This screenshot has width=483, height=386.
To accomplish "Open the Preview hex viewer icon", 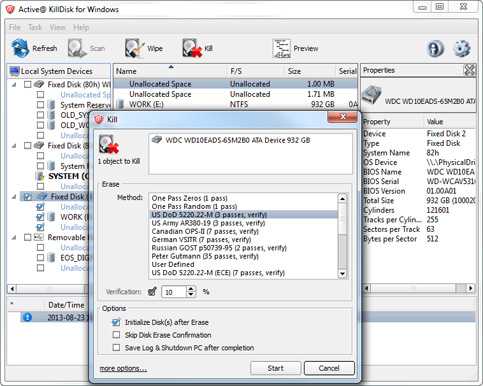I will [281, 49].
